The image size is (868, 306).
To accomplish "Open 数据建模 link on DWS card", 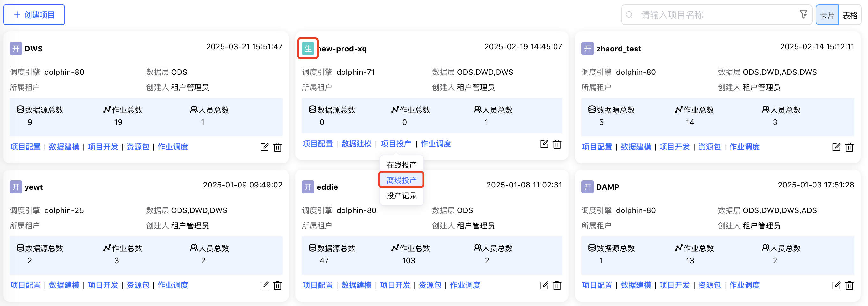I will tap(64, 147).
